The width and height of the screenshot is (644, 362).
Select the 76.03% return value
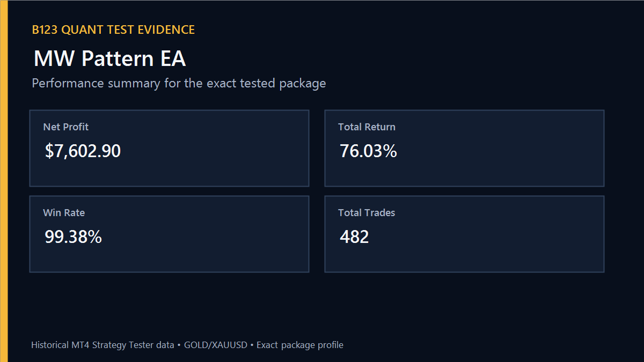click(368, 151)
